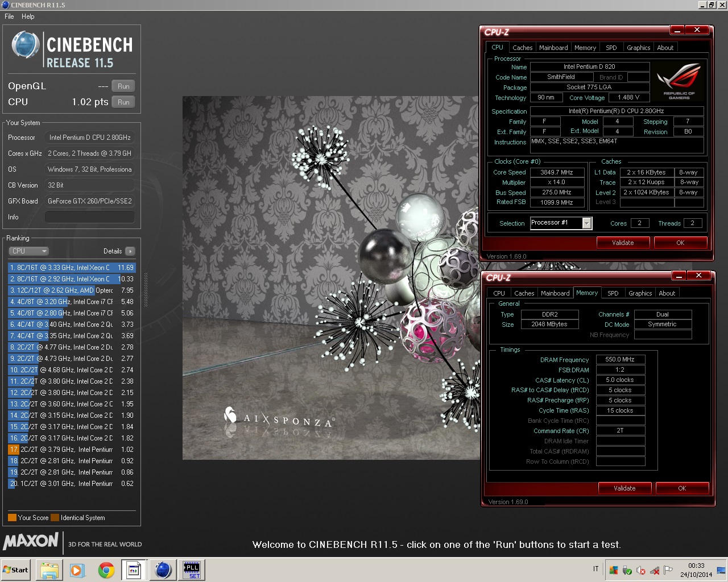Click the empty Info field

pyautogui.click(x=90, y=217)
